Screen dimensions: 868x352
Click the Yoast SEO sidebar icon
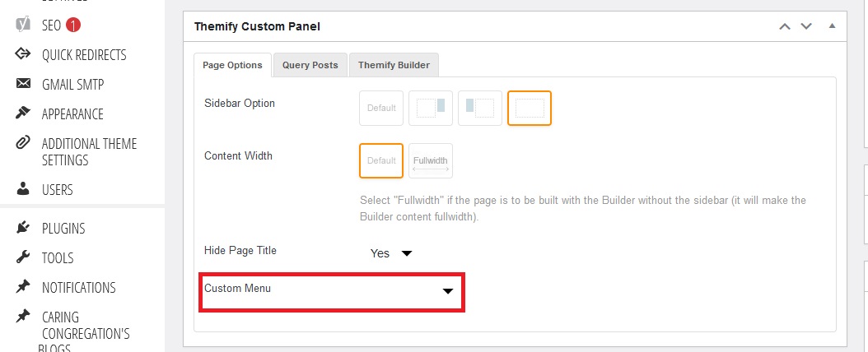pos(23,25)
